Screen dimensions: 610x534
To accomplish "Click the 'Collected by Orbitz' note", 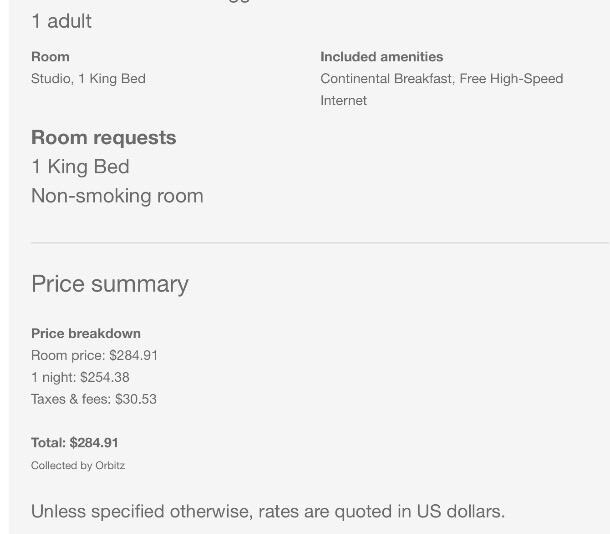I will coord(78,466).
